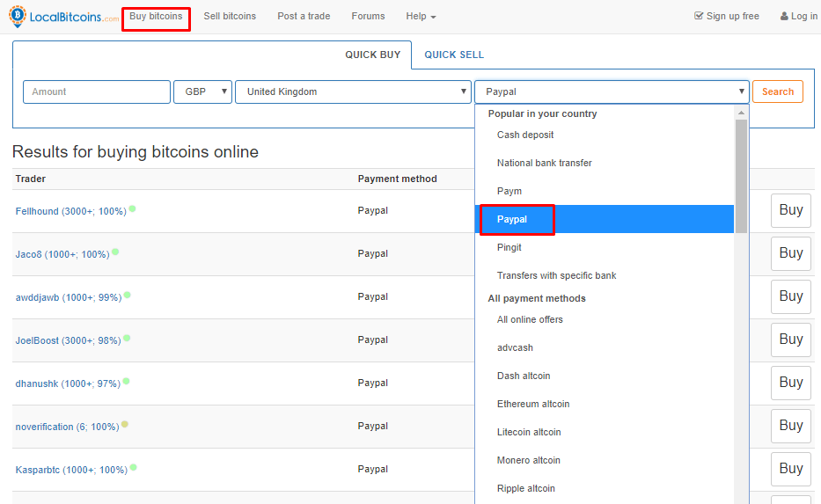Click Buy button for Jaco8
Screen dimensions: 821x504
coord(790,253)
